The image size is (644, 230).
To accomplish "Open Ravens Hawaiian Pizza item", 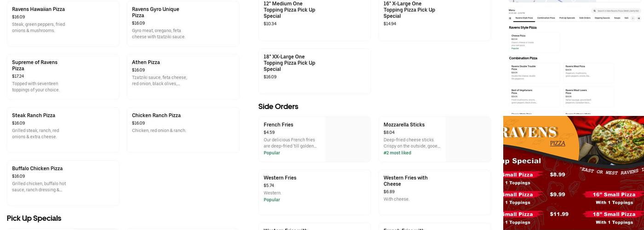I will [63, 23].
